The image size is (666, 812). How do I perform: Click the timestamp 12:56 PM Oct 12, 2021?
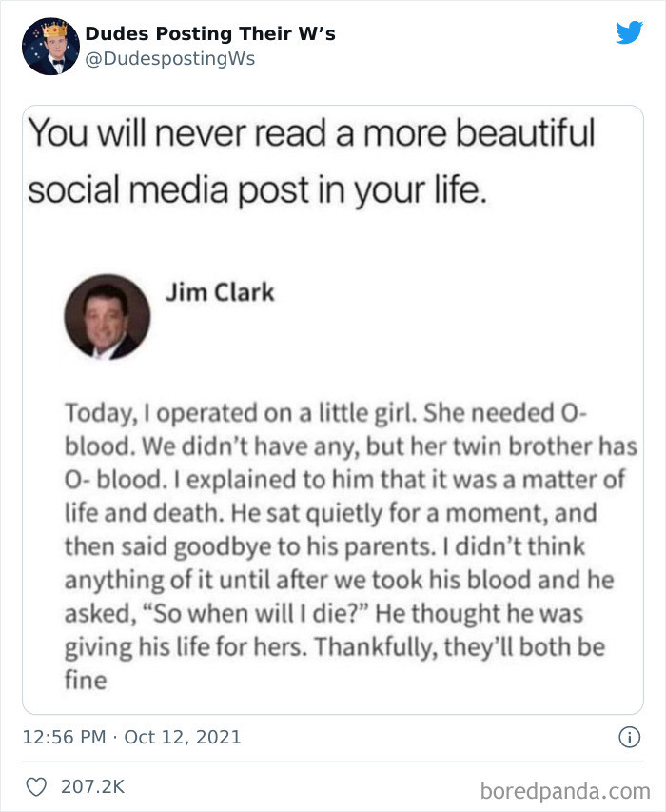(x=133, y=735)
